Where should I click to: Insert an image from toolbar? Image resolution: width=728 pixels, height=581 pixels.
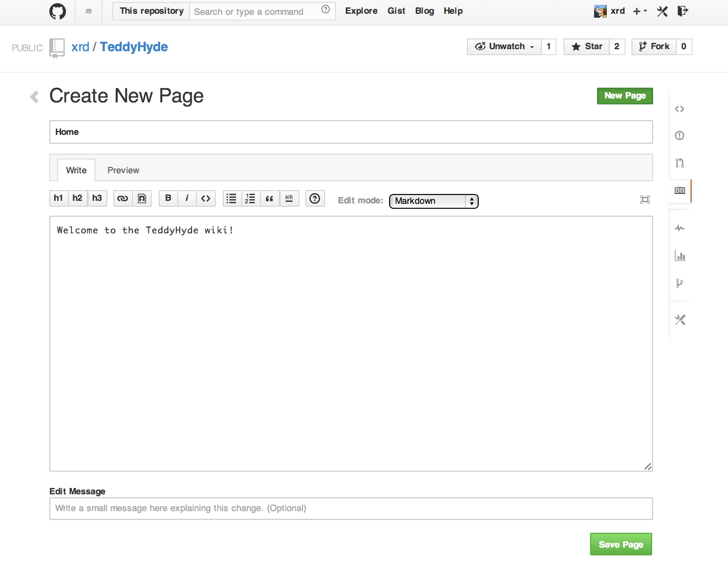[142, 198]
